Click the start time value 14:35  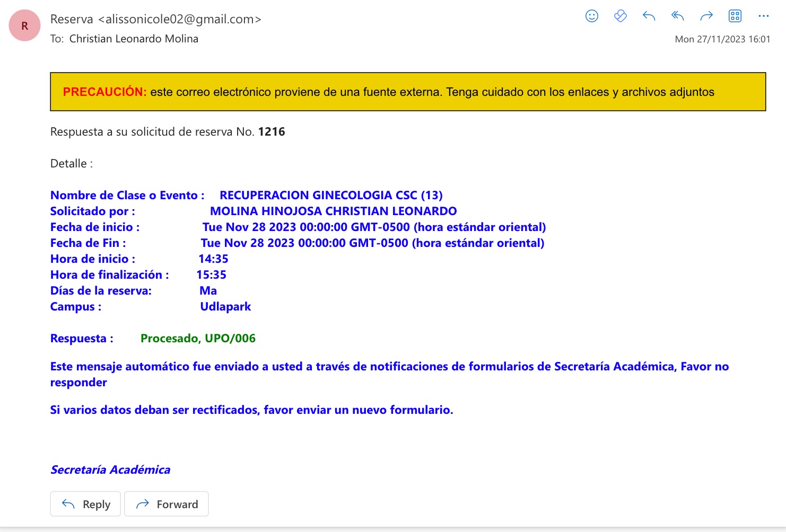pyautogui.click(x=213, y=259)
